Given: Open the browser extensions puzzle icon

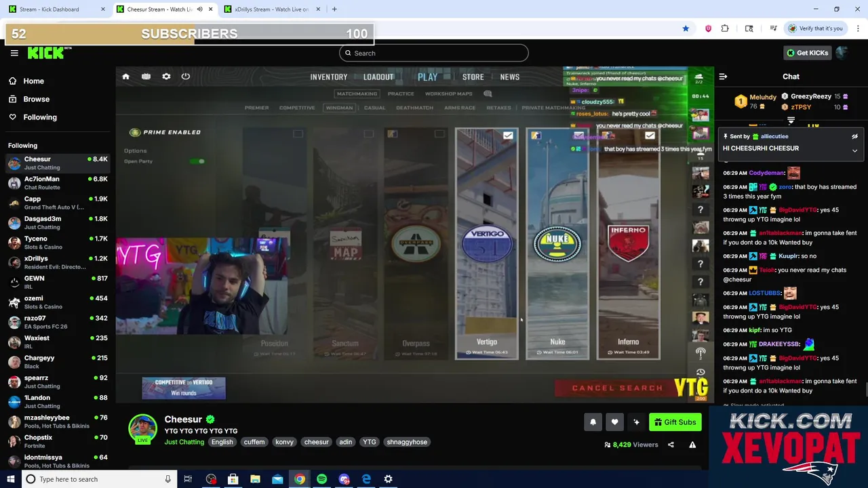Looking at the screenshot, I should tap(725, 28).
